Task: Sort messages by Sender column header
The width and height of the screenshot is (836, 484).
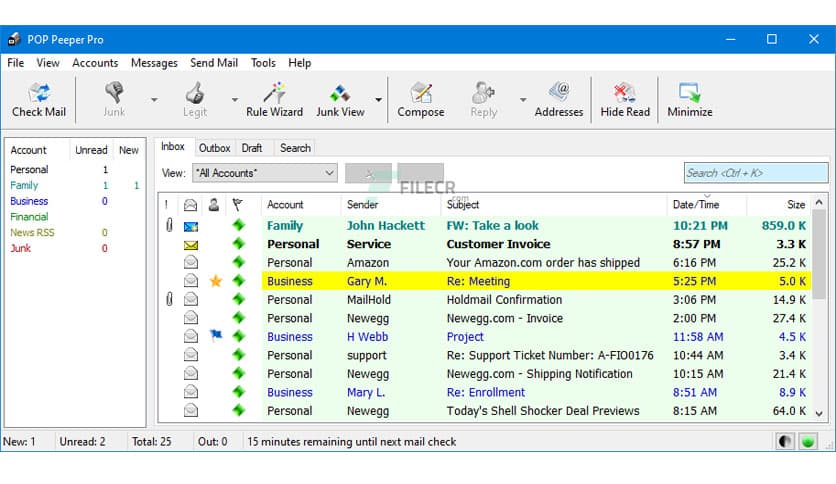Action: [x=362, y=205]
